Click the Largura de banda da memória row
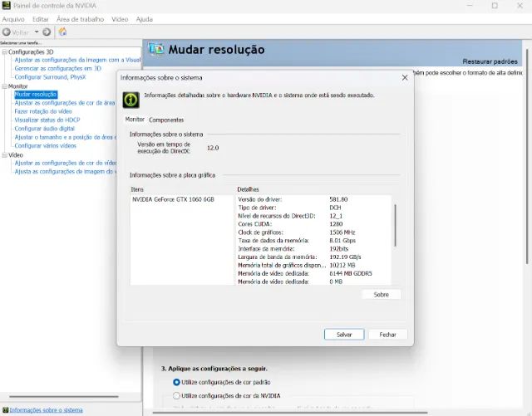 (x=314, y=257)
